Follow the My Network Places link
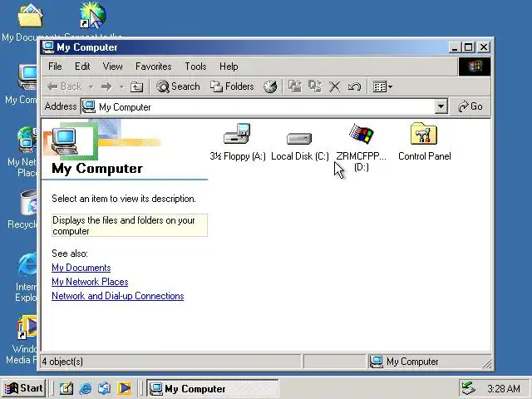532x399 pixels. [x=90, y=282]
